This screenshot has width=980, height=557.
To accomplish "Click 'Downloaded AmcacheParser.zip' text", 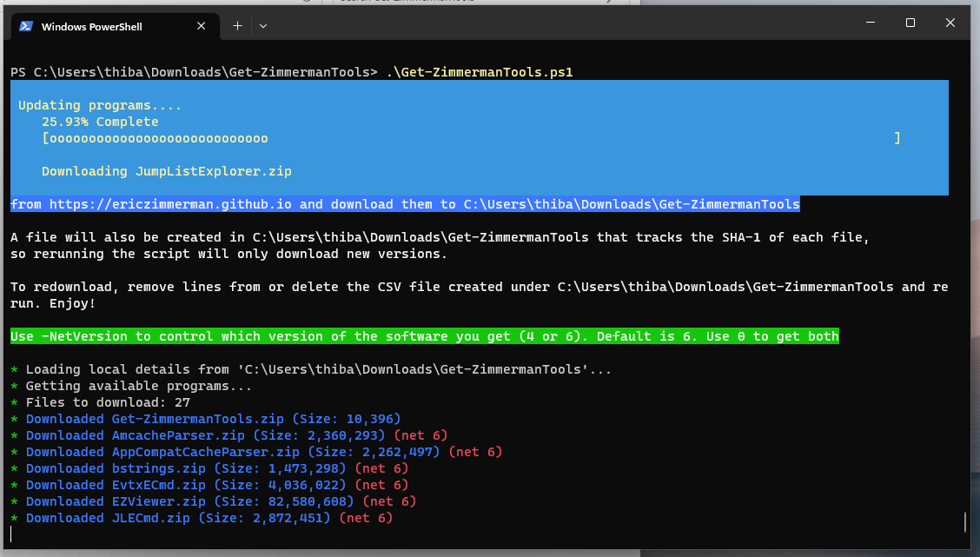I will pyautogui.click(x=136, y=435).
